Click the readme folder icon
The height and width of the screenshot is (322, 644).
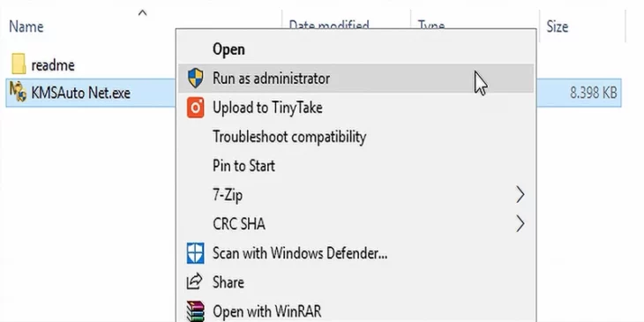tap(19, 64)
